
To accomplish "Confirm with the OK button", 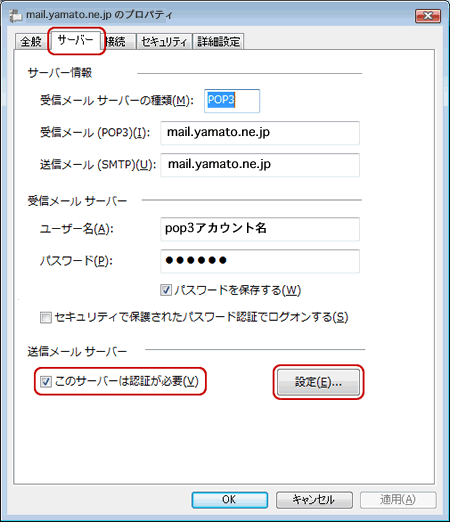I will (229, 500).
